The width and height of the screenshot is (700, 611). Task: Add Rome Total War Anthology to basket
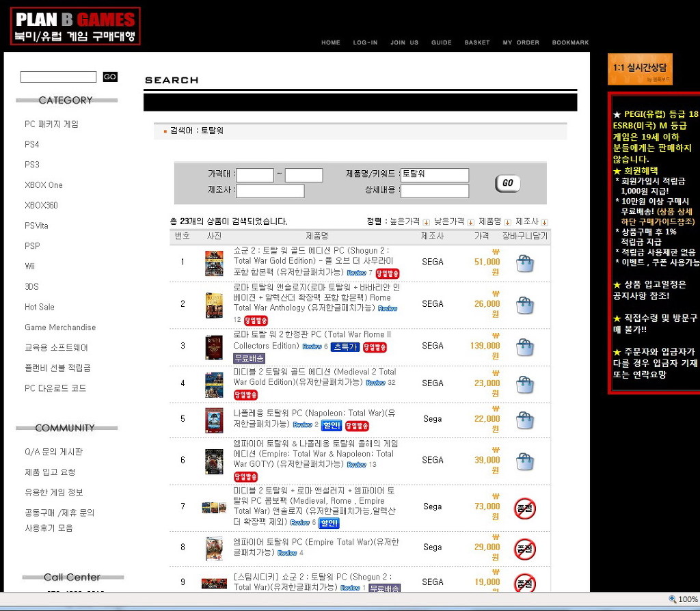tap(524, 305)
